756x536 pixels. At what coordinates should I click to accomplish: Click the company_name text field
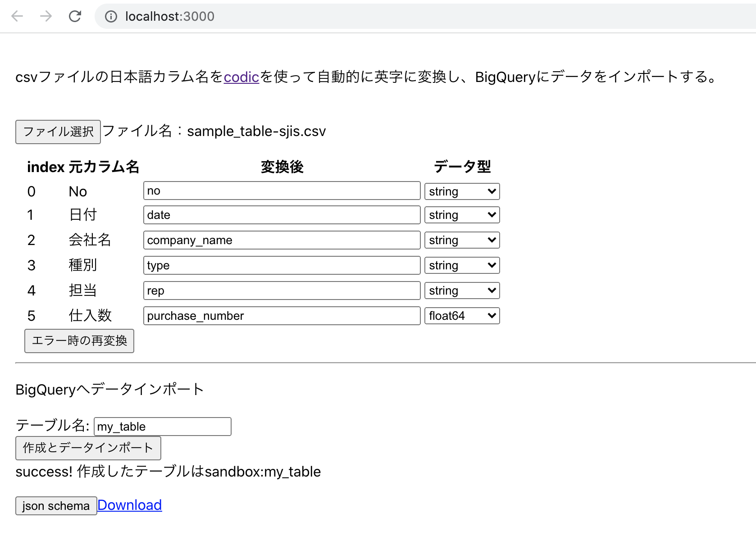tap(281, 240)
